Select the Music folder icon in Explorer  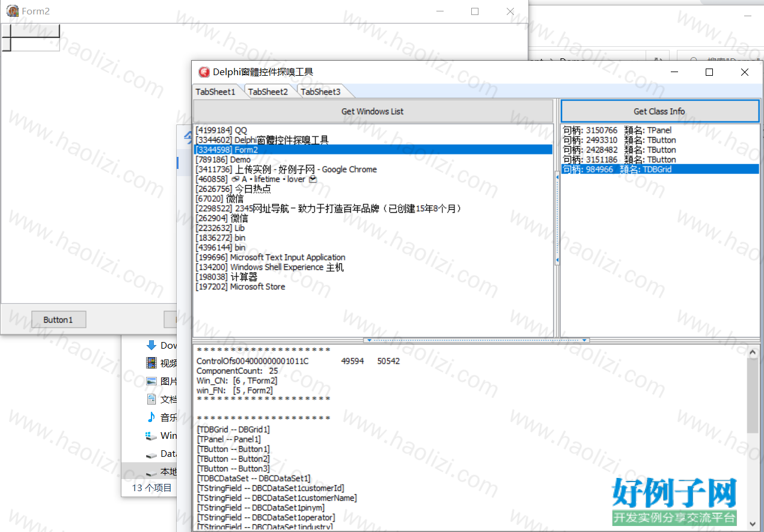(151, 417)
